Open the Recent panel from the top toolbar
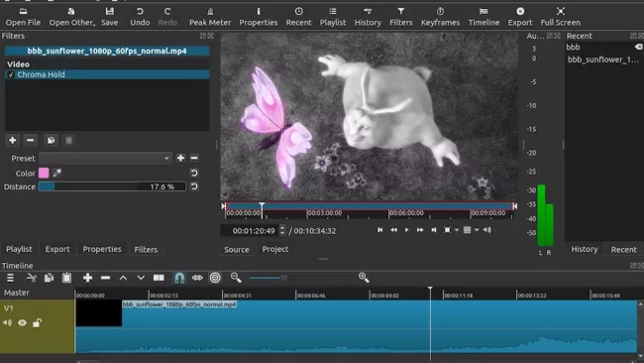644x363 pixels. 298,17
